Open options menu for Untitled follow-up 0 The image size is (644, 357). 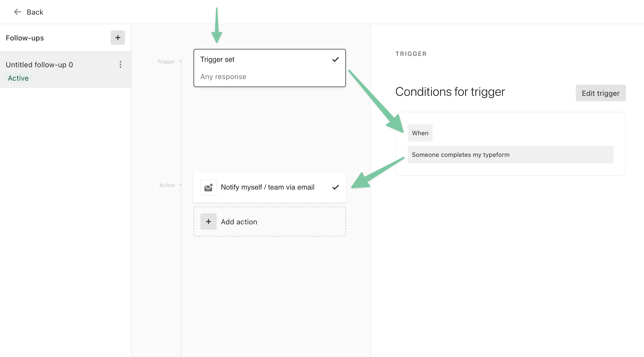click(x=120, y=64)
